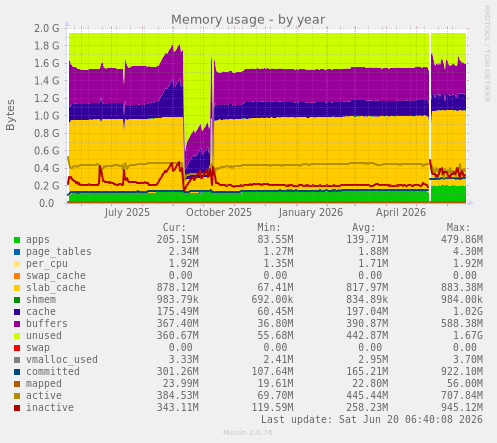
Task: Click the 'Bytes' vertical axis label
Action: coord(10,115)
